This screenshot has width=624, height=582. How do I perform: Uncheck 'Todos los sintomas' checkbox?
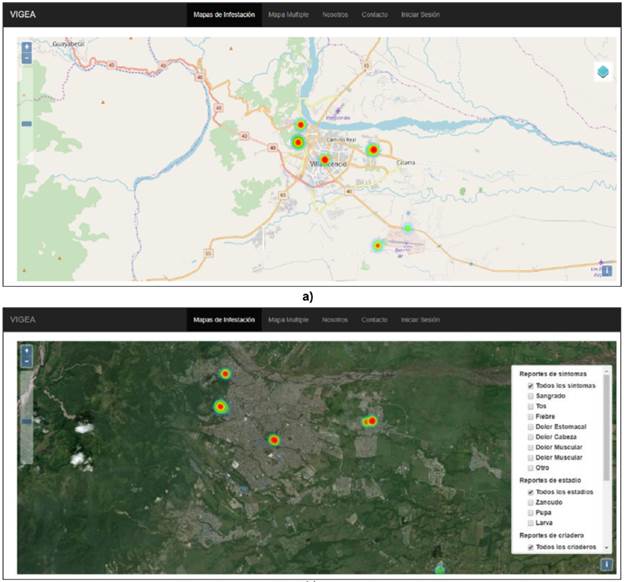[530, 385]
